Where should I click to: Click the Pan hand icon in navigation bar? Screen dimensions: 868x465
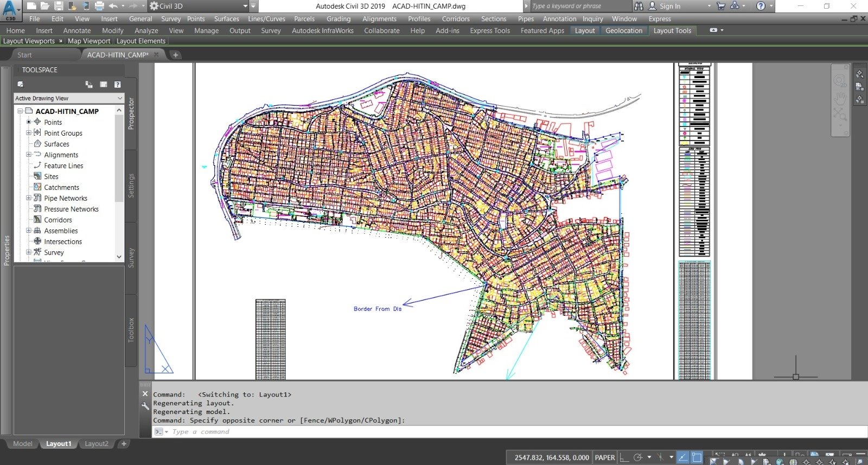tap(840, 98)
